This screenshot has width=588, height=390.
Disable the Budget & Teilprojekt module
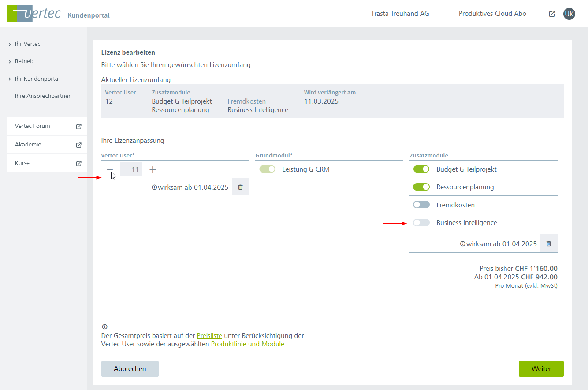pyautogui.click(x=421, y=169)
